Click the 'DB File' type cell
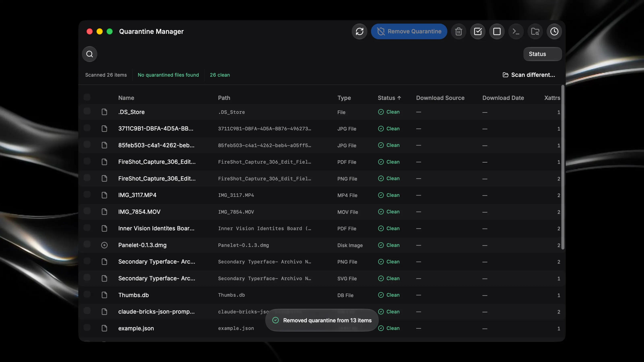 [345, 295]
